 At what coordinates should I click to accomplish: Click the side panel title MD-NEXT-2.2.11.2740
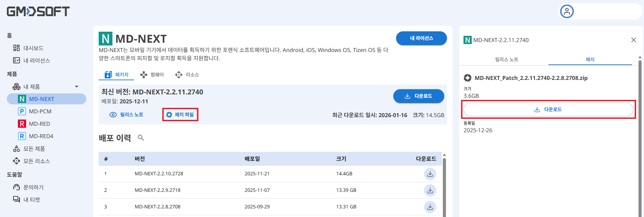coord(501,40)
